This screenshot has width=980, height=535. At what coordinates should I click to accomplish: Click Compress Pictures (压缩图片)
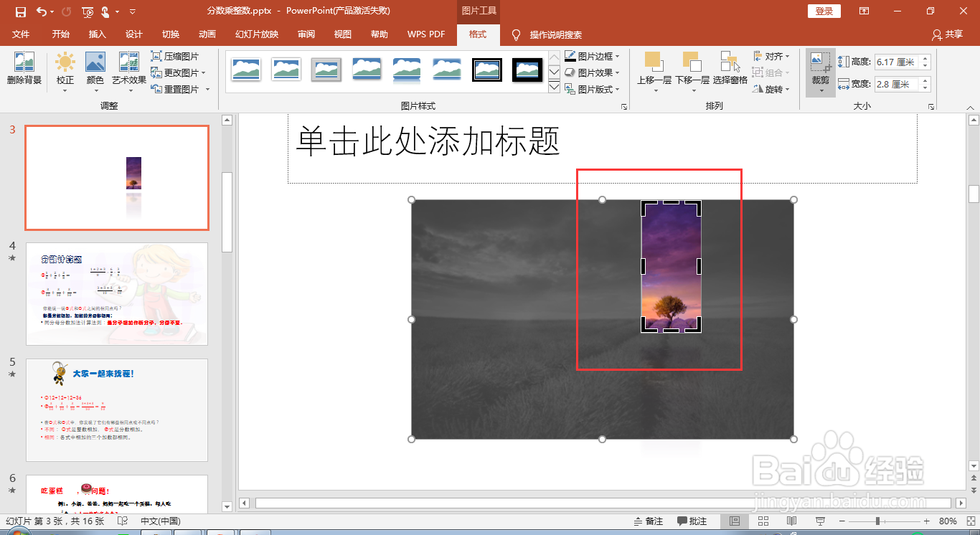pos(175,56)
